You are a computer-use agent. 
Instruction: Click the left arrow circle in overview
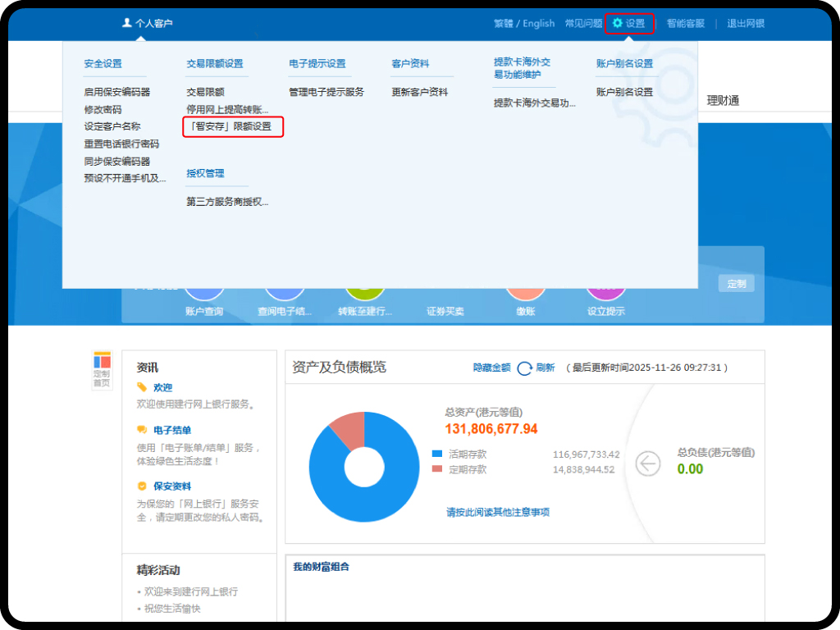point(648,463)
